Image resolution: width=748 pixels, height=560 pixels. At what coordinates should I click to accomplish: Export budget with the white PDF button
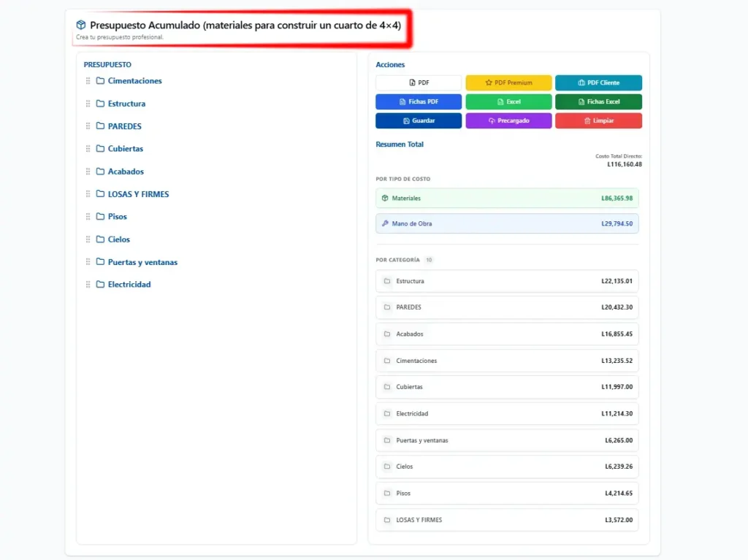(x=419, y=83)
